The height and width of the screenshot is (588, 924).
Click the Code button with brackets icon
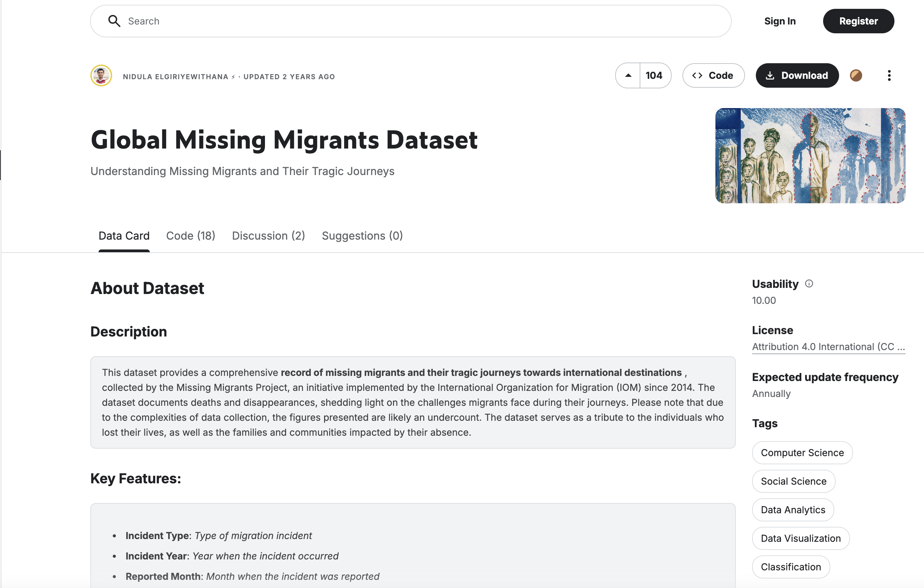coord(713,75)
